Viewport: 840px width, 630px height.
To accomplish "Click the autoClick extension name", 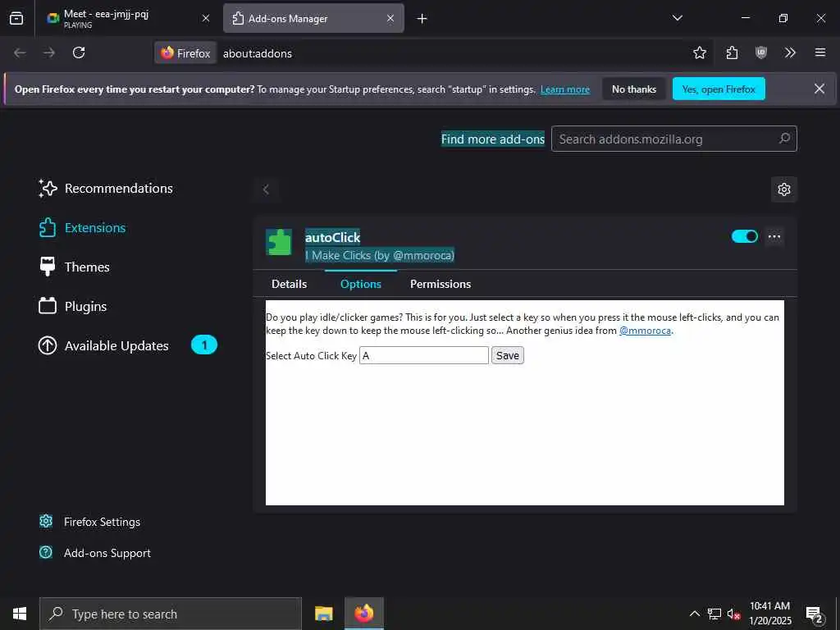I will (333, 237).
